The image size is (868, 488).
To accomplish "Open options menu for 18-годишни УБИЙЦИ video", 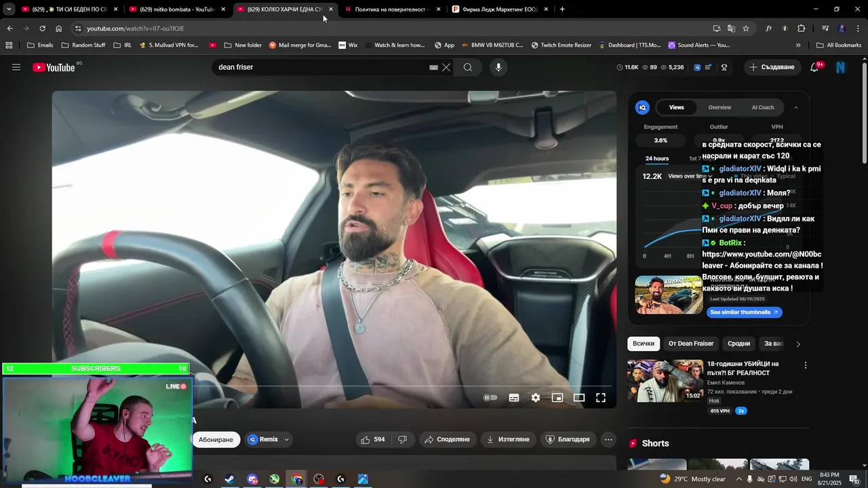I will [x=806, y=365].
